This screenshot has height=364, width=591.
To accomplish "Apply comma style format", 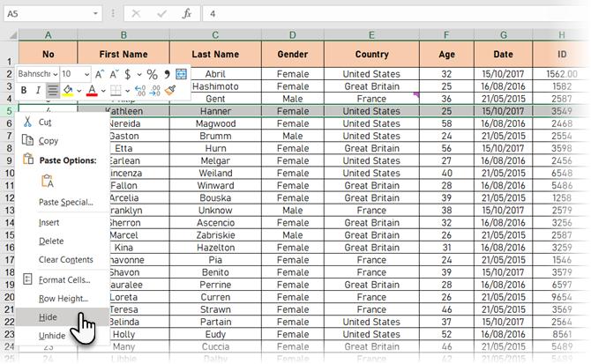I will (x=167, y=74).
